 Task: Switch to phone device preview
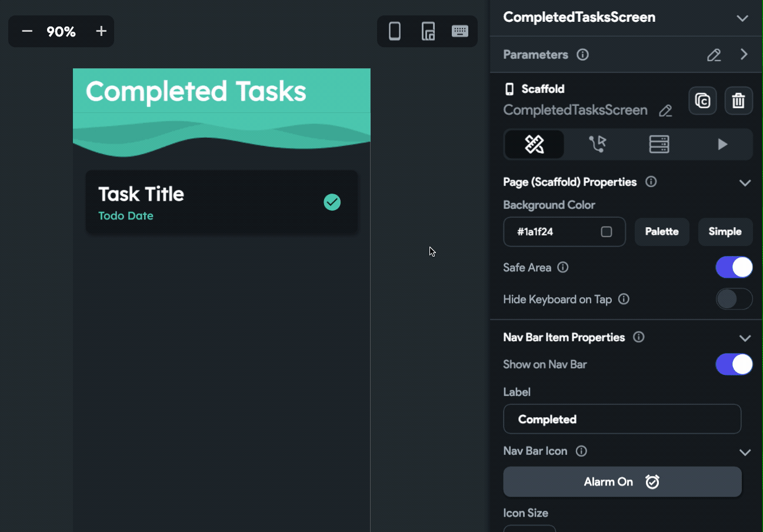395,31
